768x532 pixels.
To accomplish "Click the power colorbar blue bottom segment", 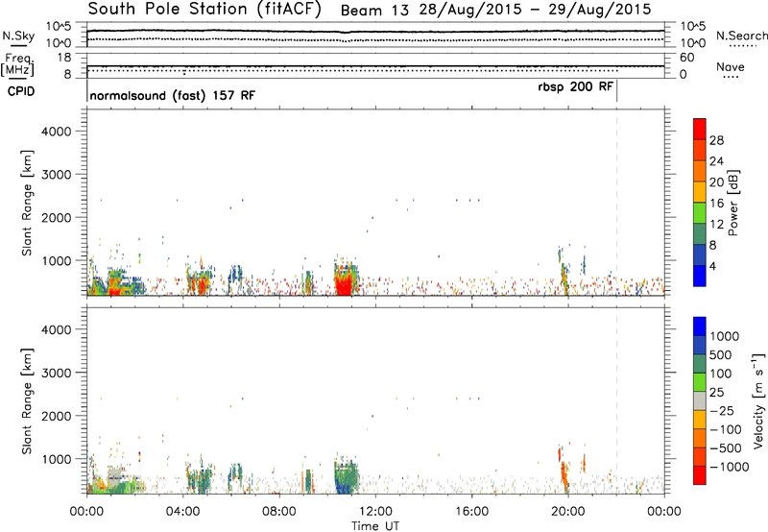I will point(700,276).
